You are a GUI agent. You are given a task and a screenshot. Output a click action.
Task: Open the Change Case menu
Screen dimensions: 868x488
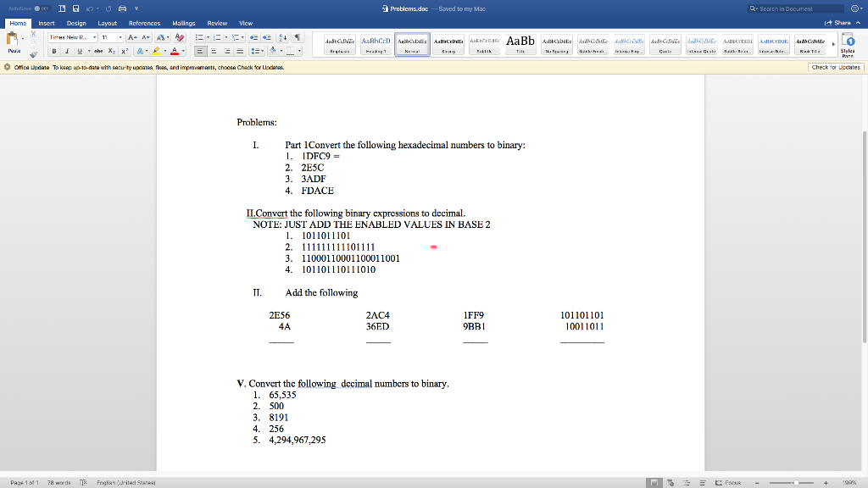[162, 37]
